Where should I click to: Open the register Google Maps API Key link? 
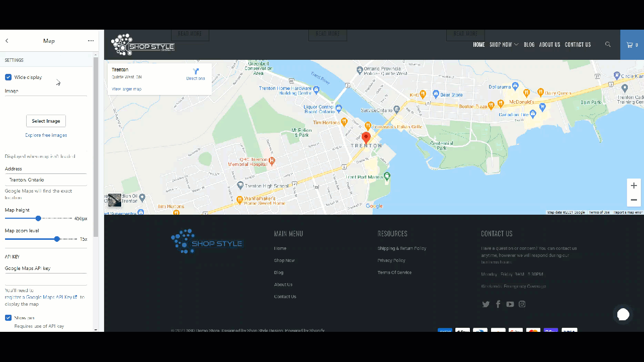tap(41, 297)
